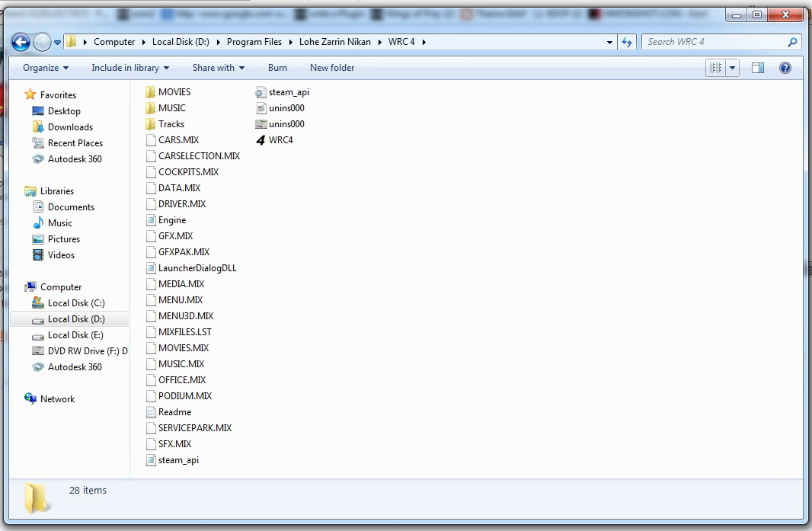Expand the arrow after WRC 4 breadcrumb

(424, 42)
